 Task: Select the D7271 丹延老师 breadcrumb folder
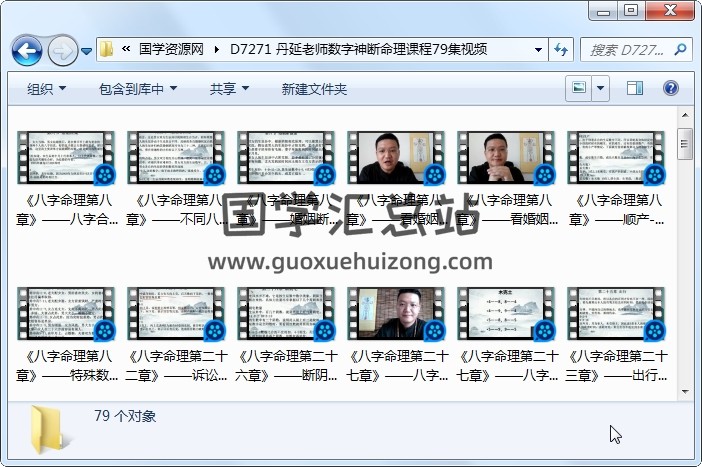click(358, 49)
